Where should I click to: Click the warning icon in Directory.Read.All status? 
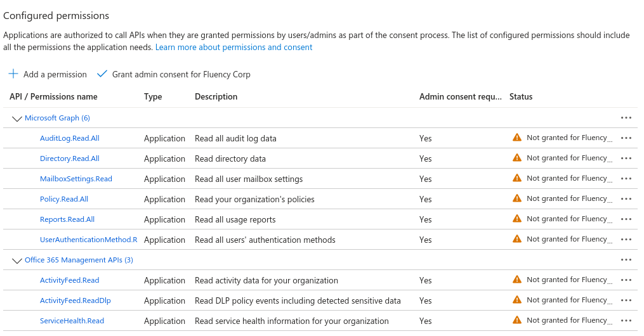click(x=517, y=158)
